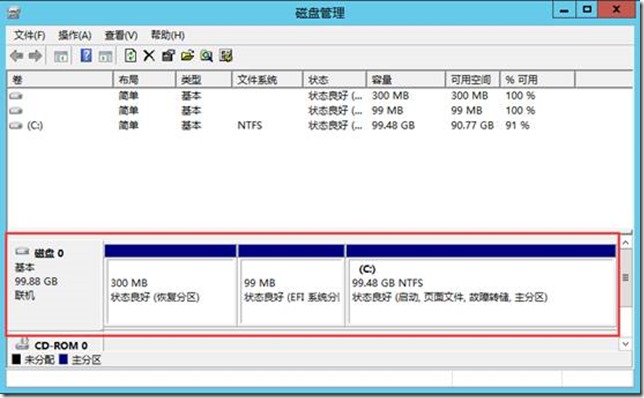Image resolution: width=644 pixels, height=398 pixels.
Task: Sort by the 卷 column header
Action: pos(60,80)
